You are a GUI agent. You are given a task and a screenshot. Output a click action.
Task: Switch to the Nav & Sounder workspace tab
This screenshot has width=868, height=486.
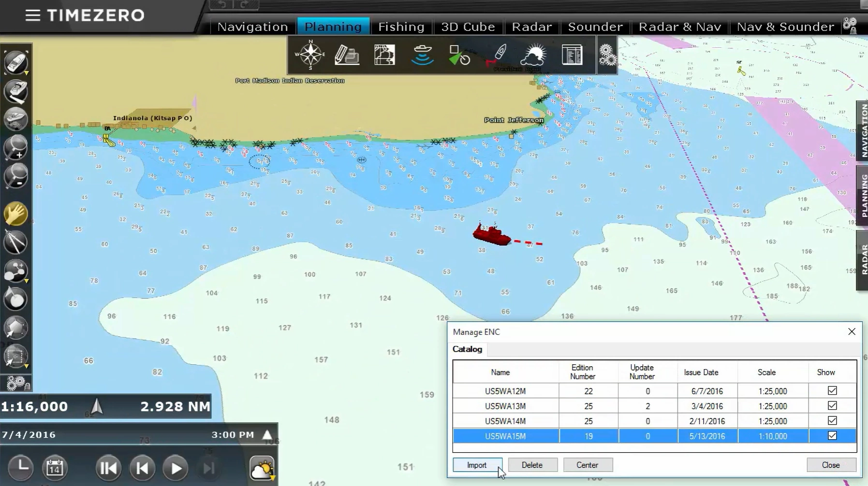coord(785,27)
